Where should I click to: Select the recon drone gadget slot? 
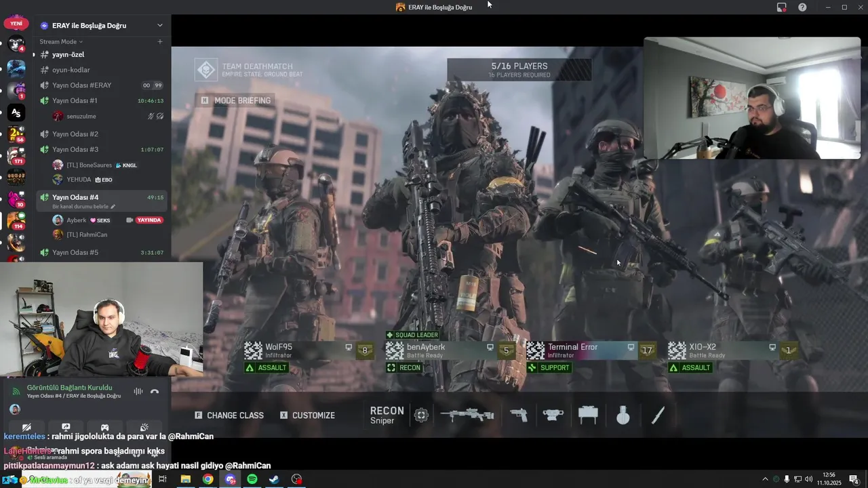[553, 415]
